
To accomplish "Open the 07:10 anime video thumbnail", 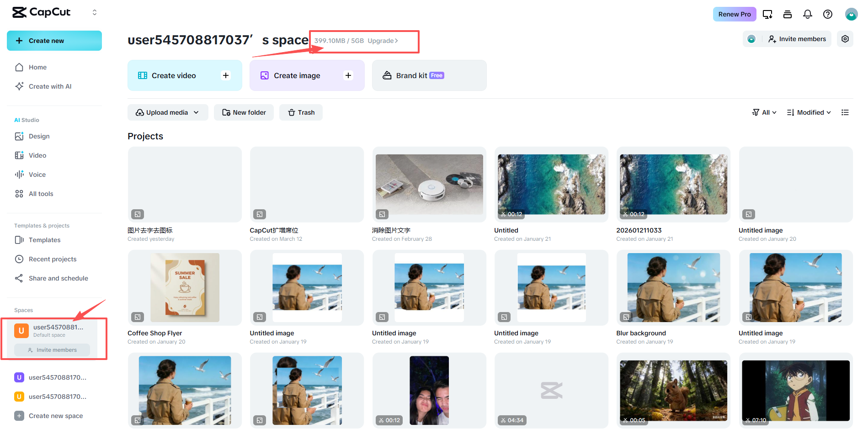I will tap(796, 391).
